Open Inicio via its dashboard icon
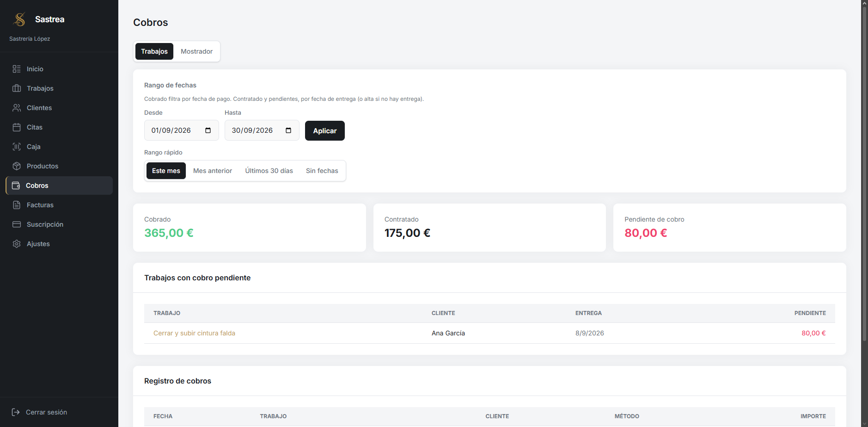 (x=17, y=69)
